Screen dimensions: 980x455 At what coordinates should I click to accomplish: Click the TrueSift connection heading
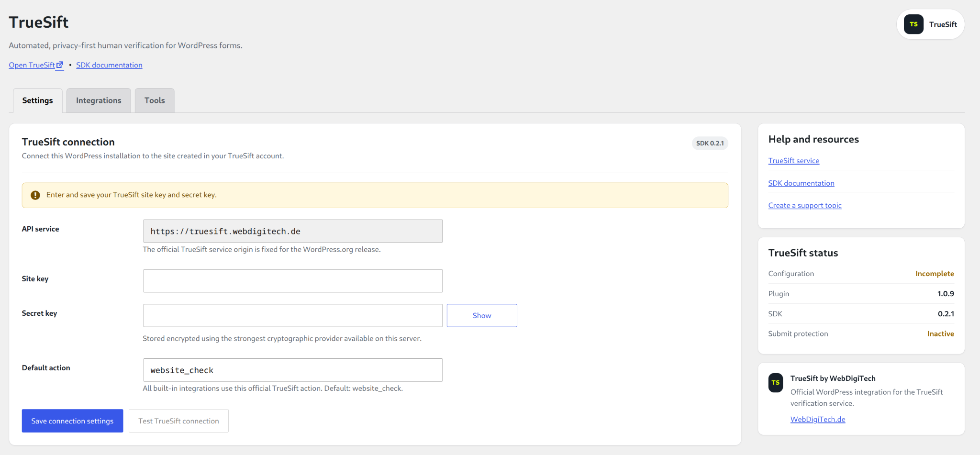coord(68,142)
